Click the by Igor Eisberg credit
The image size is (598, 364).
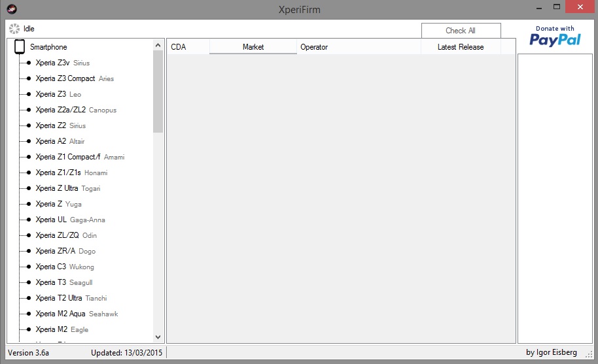[x=552, y=352]
